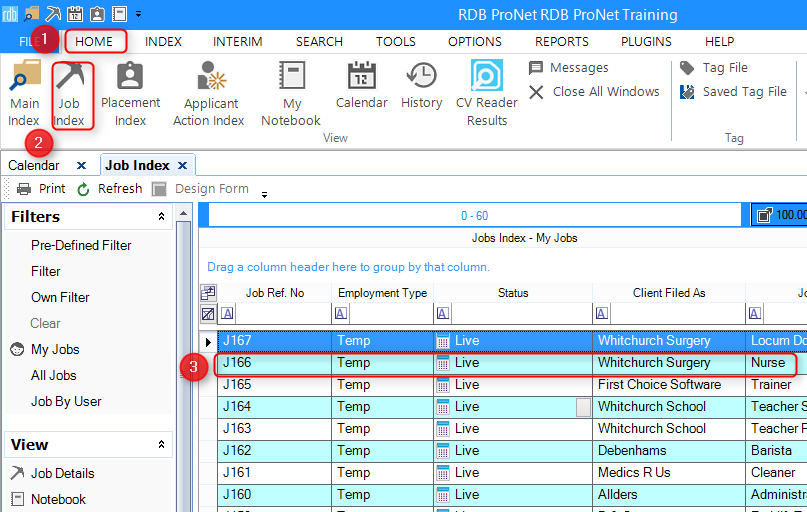Sort by Job Ref. No column header
This screenshot has width=807, height=512.
pos(275,293)
